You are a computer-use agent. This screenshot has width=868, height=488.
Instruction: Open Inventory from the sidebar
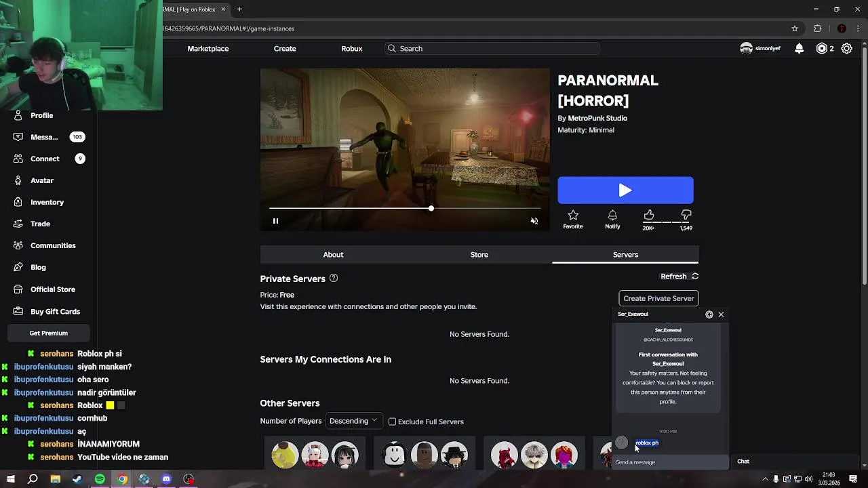point(47,202)
